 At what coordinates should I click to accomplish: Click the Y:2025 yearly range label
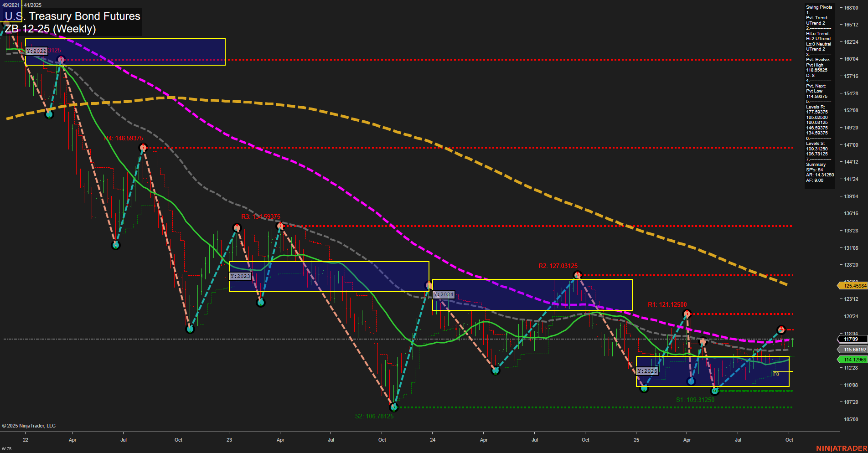point(647,371)
